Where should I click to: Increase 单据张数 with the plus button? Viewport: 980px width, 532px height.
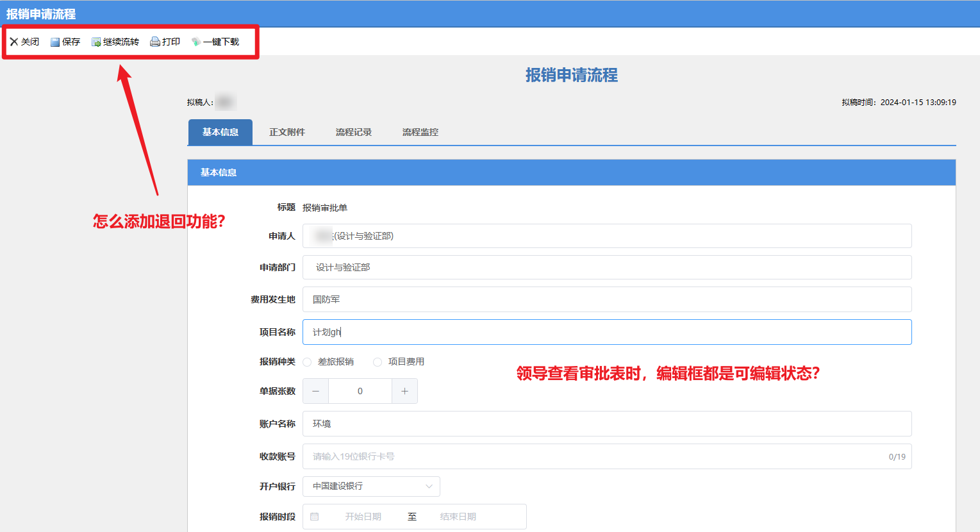point(404,391)
